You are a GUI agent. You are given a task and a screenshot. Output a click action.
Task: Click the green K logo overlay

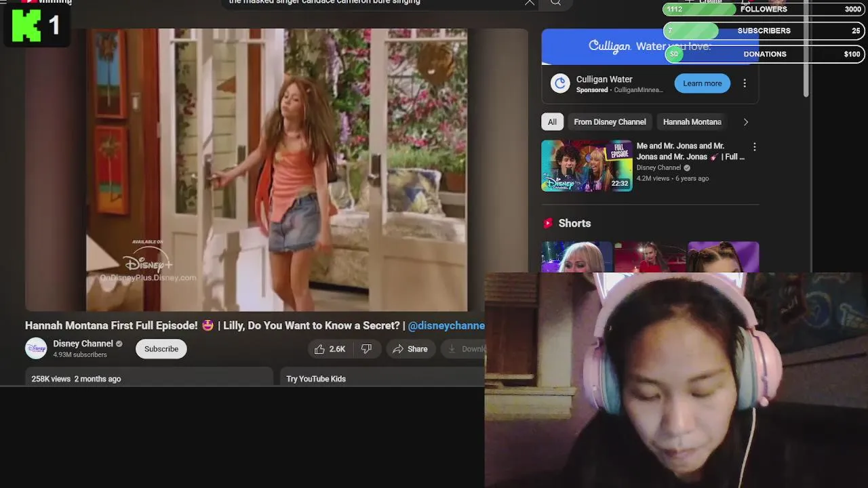pyautogui.click(x=28, y=26)
